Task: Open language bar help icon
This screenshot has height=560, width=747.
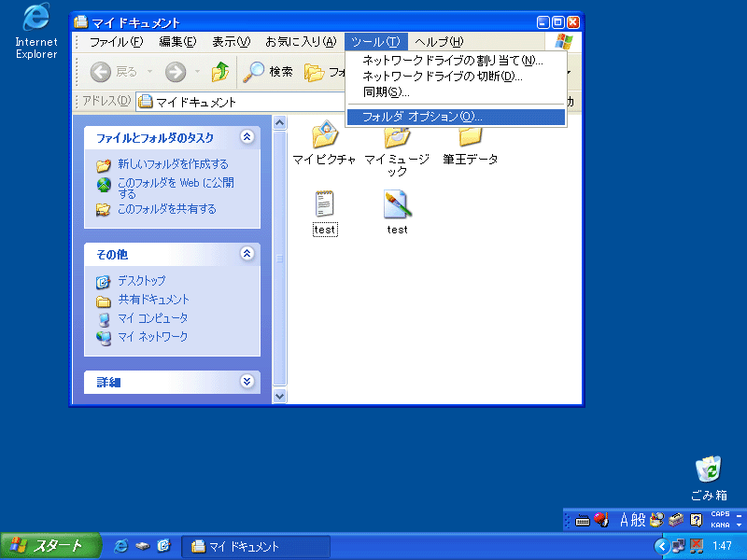Action: pyautogui.click(x=696, y=520)
